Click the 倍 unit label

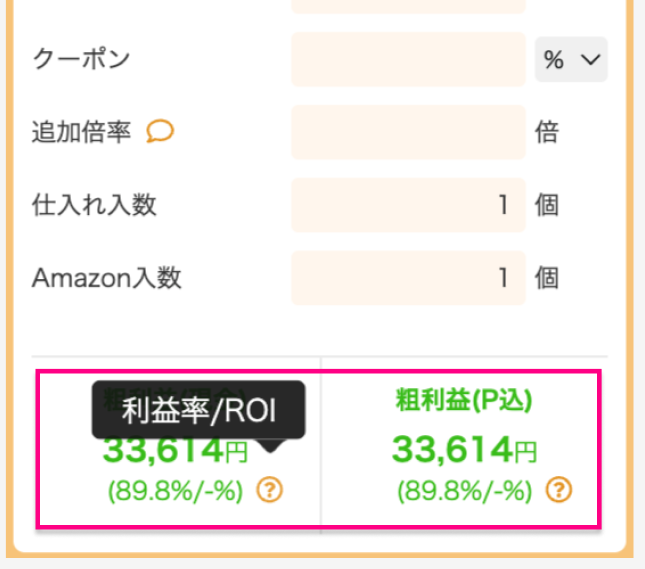click(x=547, y=132)
